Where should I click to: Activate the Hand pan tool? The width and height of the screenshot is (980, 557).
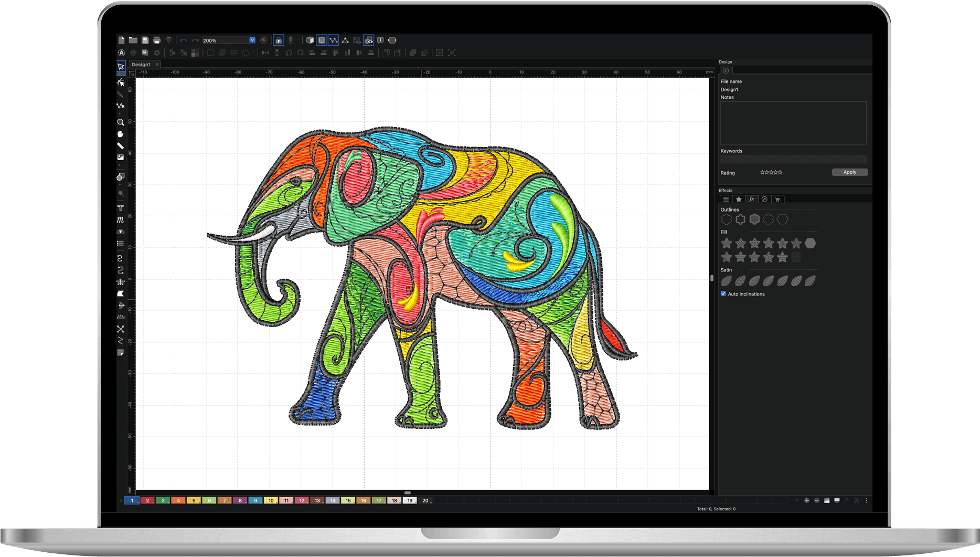point(121,134)
